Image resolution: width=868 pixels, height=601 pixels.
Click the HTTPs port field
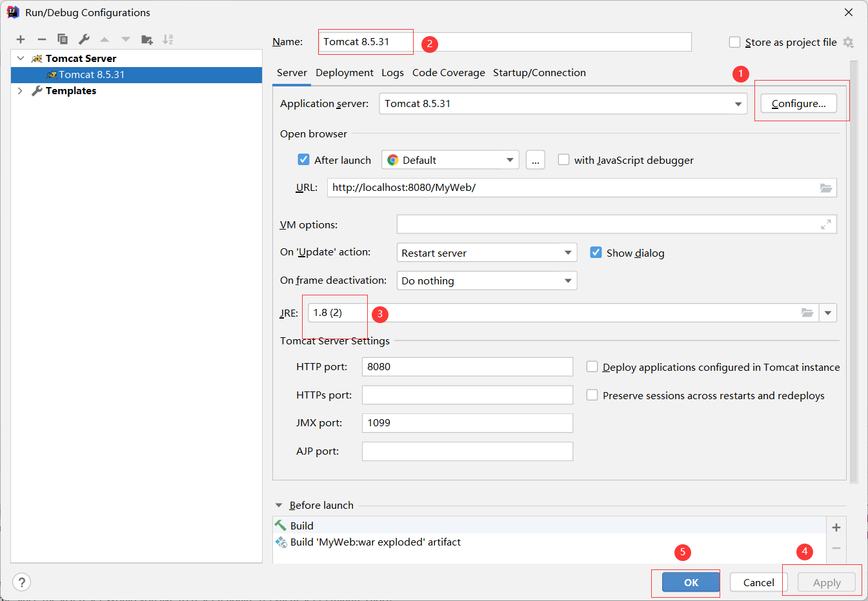(467, 395)
